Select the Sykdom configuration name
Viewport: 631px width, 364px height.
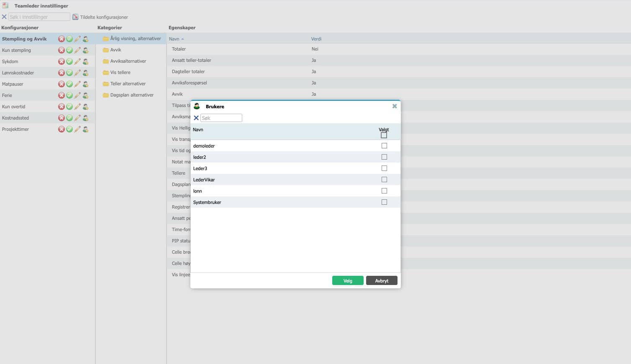(x=10, y=61)
